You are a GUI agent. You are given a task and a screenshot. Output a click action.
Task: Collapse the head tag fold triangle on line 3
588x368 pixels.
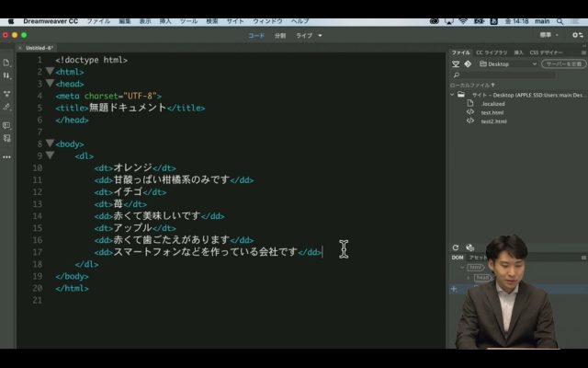(50, 83)
